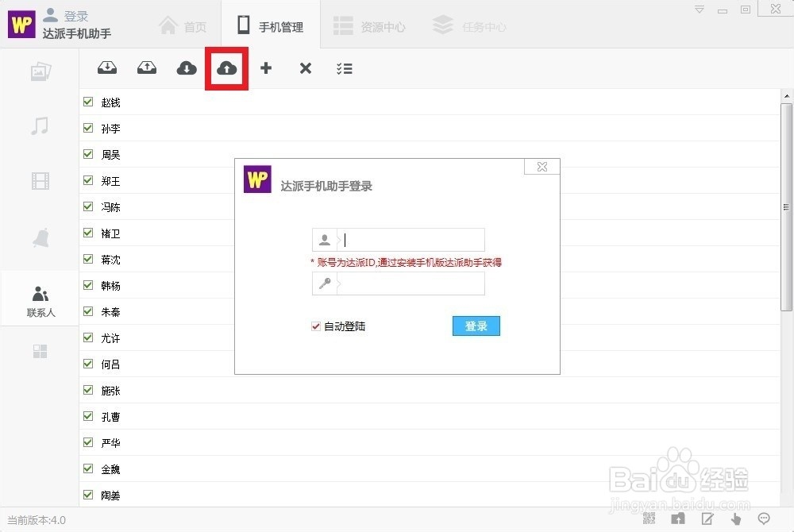Select the cloud download contacts icon
Screen dimensions: 794x532
pos(186,68)
